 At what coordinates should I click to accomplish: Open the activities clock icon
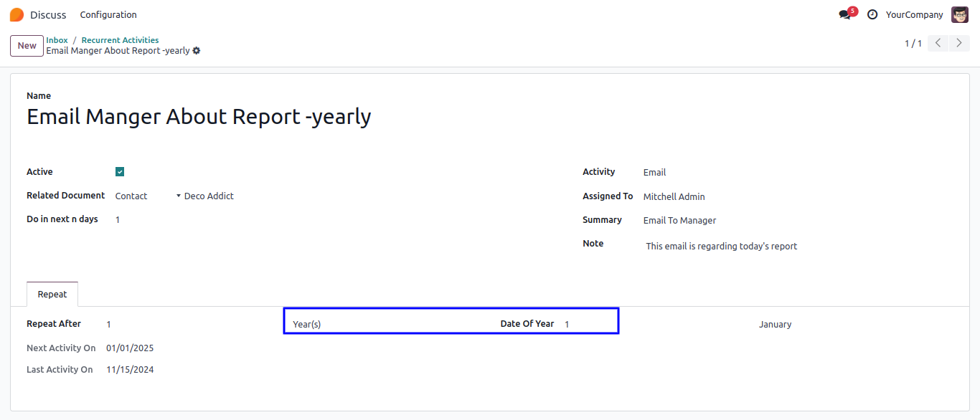point(872,14)
